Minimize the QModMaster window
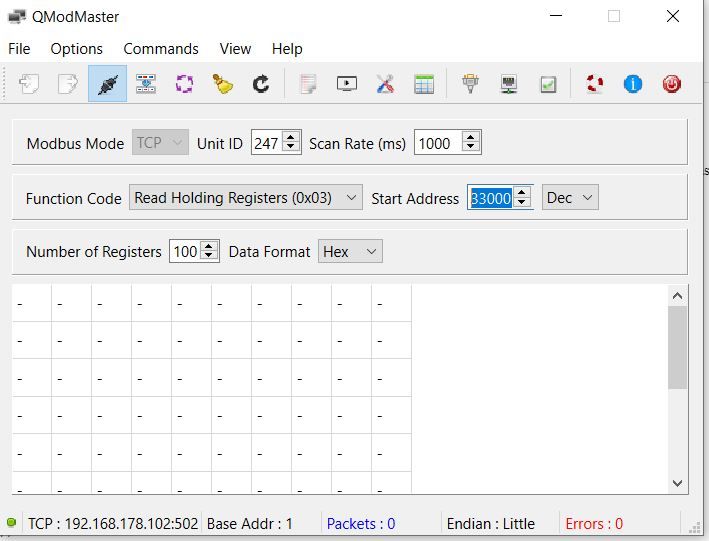 [556, 16]
